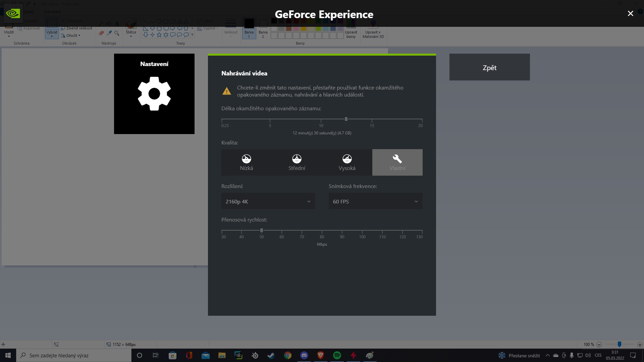Open the weather widget Přestane sněžit
644x362 pixels.
(519, 355)
